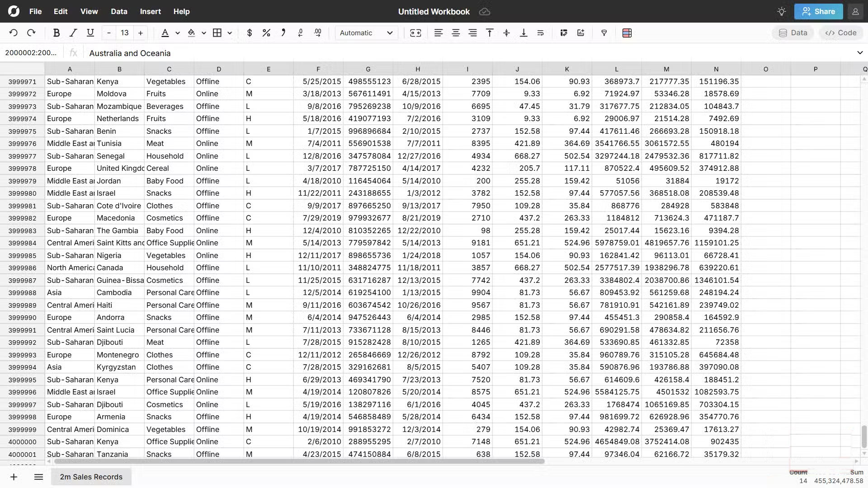Add a new sheet with the plus button
The height and width of the screenshot is (488, 868).
coord(13,477)
